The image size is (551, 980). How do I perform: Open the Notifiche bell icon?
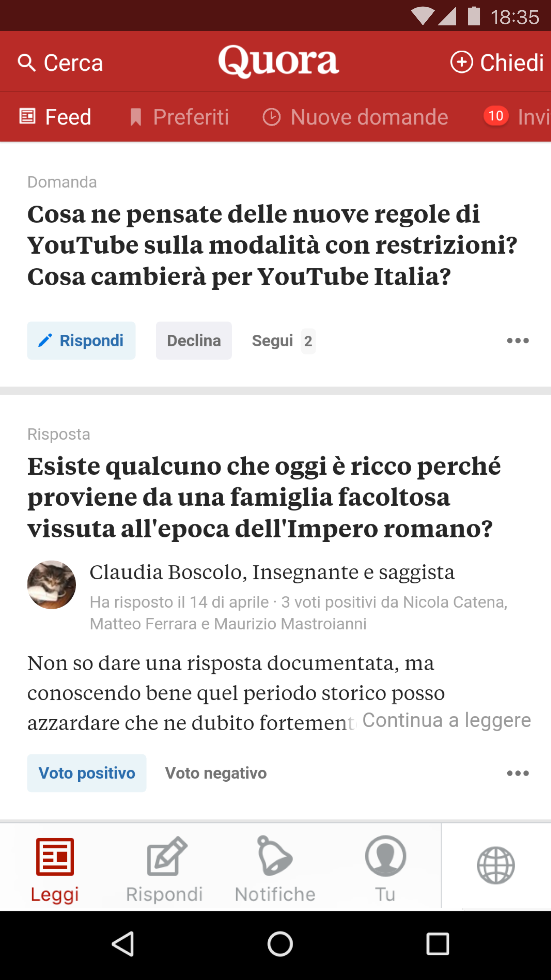[275, 856]
